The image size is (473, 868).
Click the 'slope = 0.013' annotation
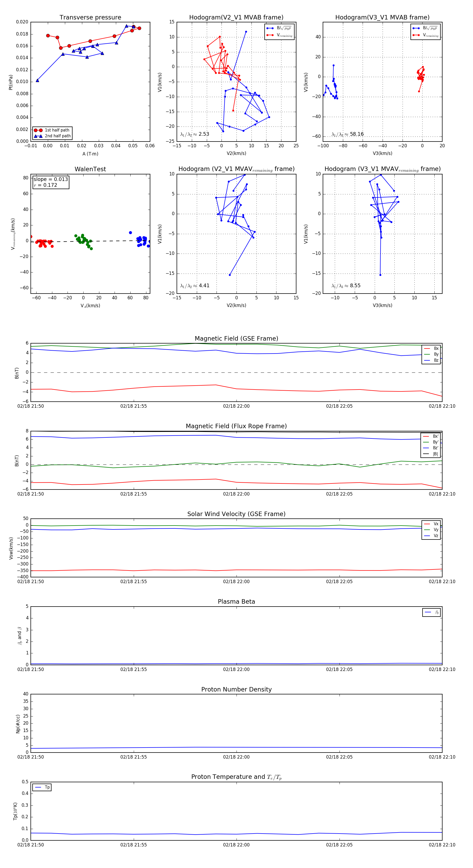(50, 179)
